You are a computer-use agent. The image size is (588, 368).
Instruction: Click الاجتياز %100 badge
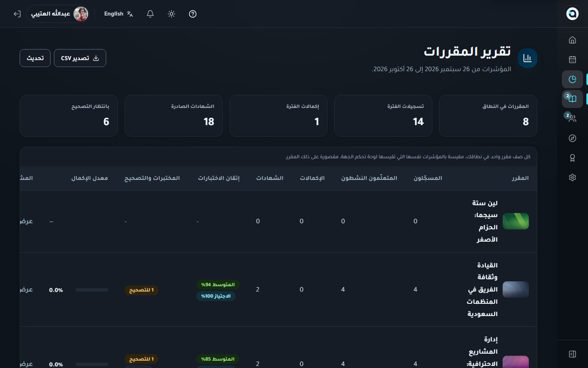coord(216,296)
